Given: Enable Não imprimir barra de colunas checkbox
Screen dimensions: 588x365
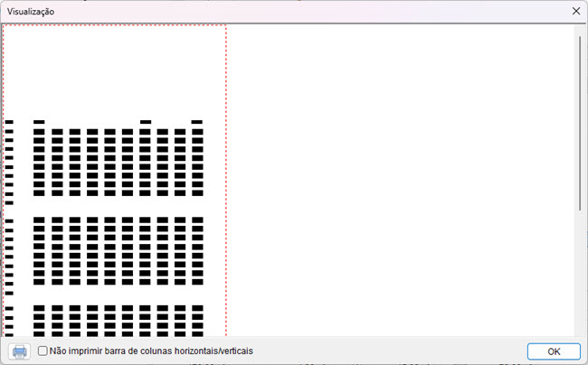Looking at the screenshot, I should (x=43, y=351).
